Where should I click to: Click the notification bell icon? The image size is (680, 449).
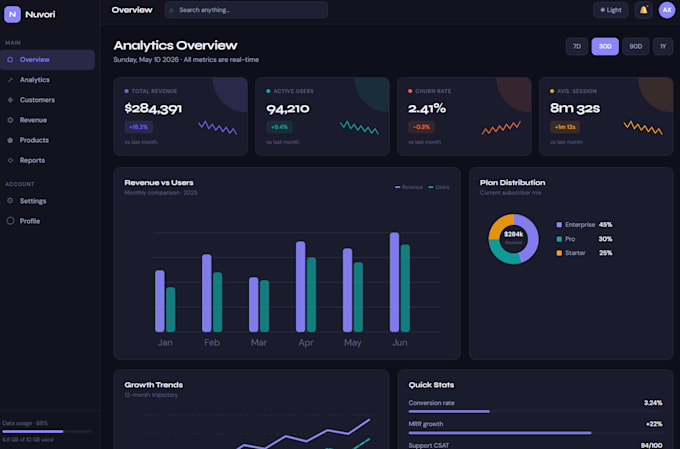tap(644, 10)
